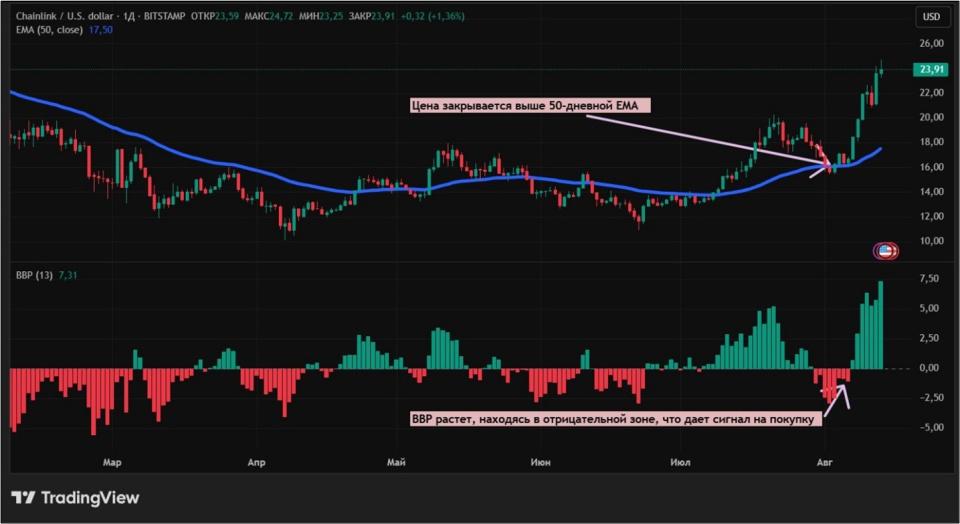
Task: Click the US flag economic event icon
Action: (x=885, y=250)
